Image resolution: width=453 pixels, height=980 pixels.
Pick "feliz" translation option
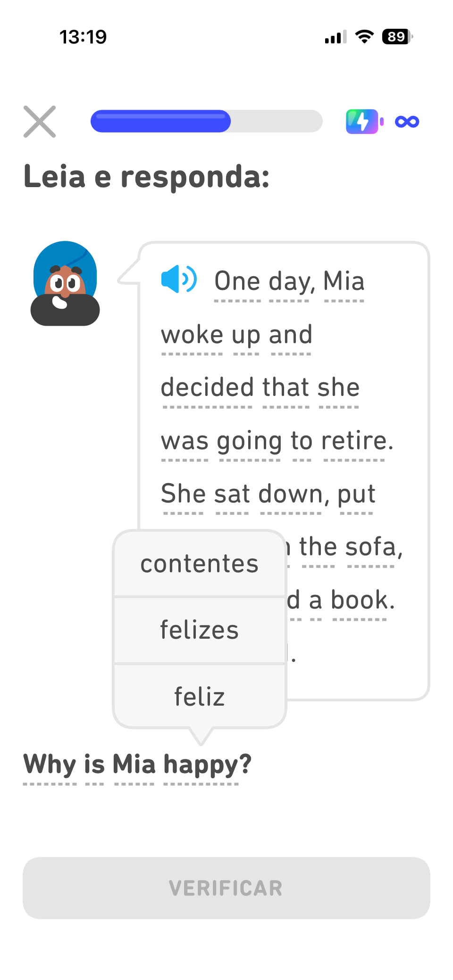tap(199, 697)
